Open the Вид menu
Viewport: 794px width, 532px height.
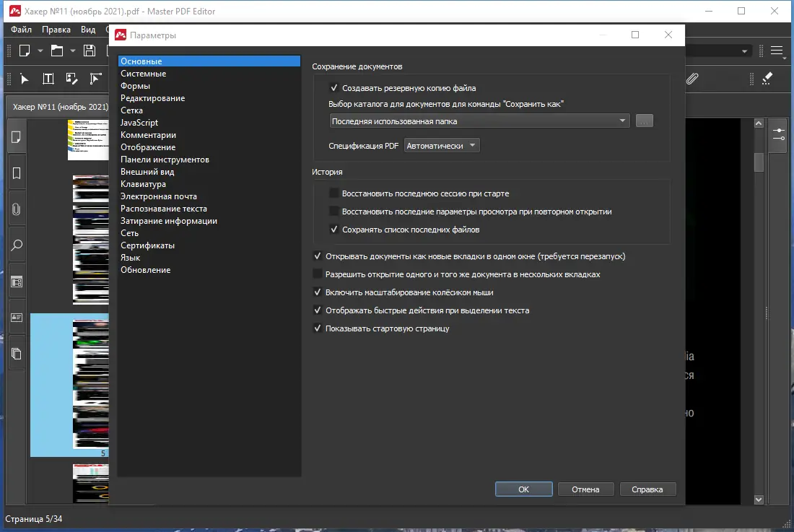(x=88, y=30)
